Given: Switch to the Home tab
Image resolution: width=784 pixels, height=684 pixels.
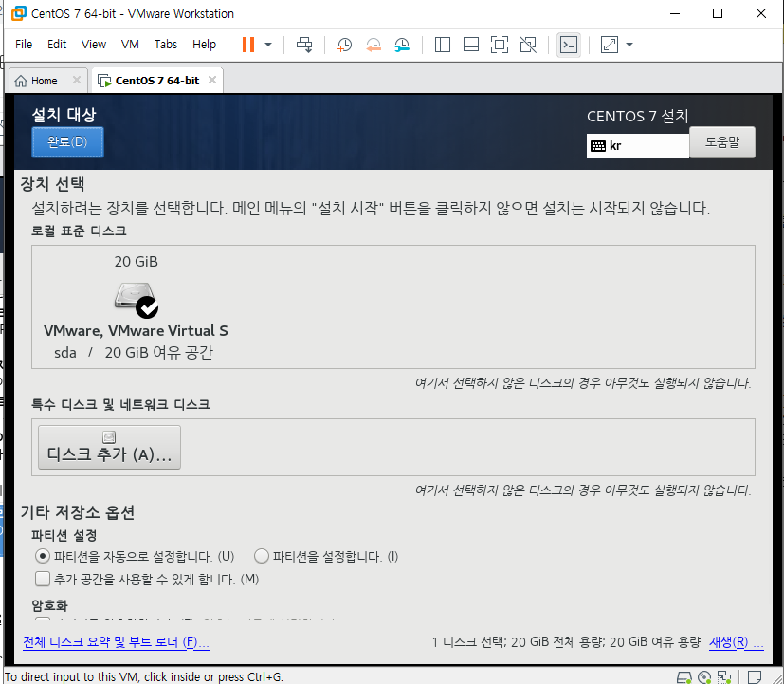Looking at the screenshot, I should (x=43, y=81).
